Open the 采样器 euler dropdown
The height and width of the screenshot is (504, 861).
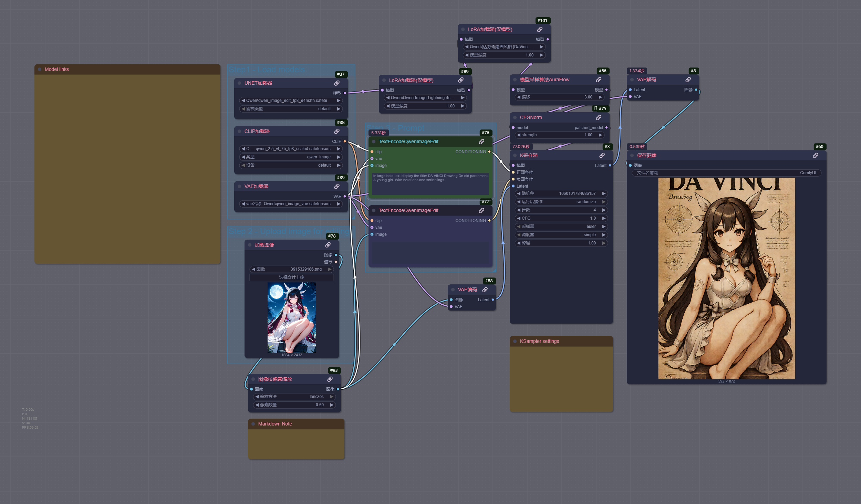click(561, 227)
